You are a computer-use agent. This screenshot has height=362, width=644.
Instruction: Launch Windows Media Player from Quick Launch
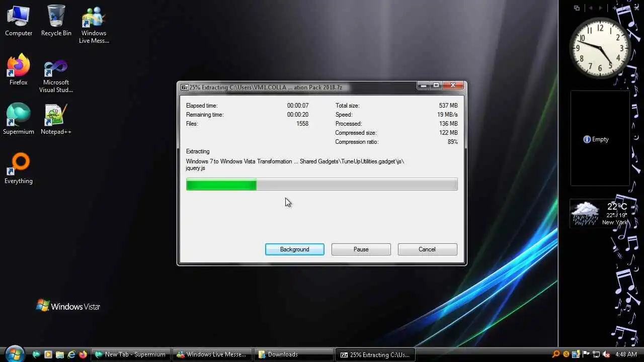(x=48, y=354)
